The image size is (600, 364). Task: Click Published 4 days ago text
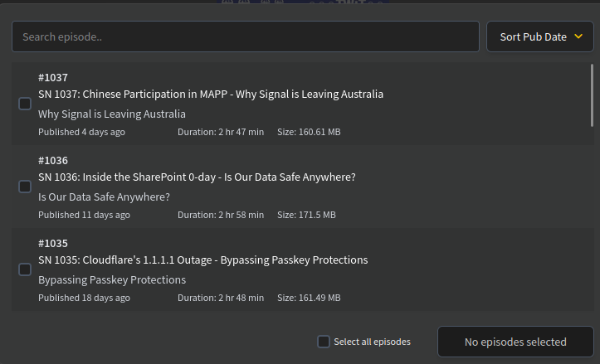(81, 132)
